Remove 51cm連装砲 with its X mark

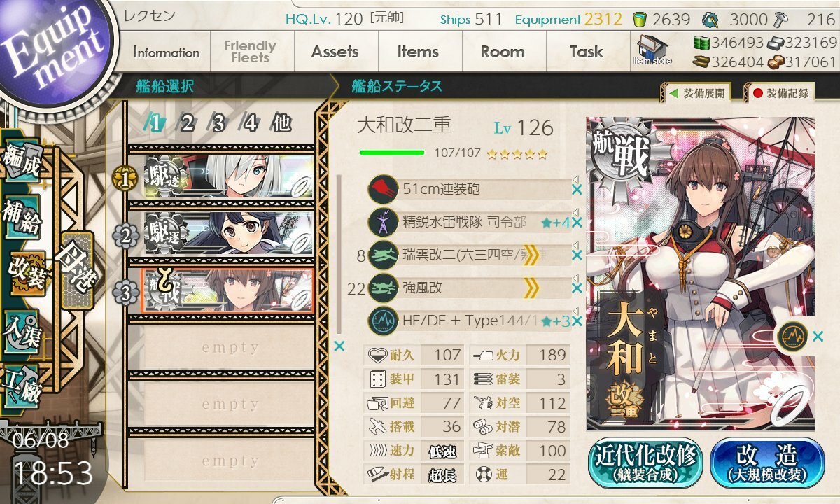[x=577, y=189]
